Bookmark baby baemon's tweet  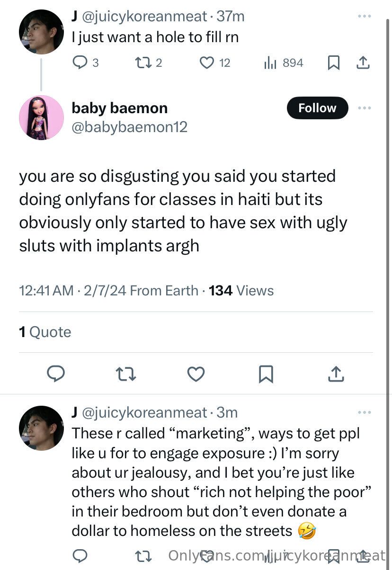[266, 374]
